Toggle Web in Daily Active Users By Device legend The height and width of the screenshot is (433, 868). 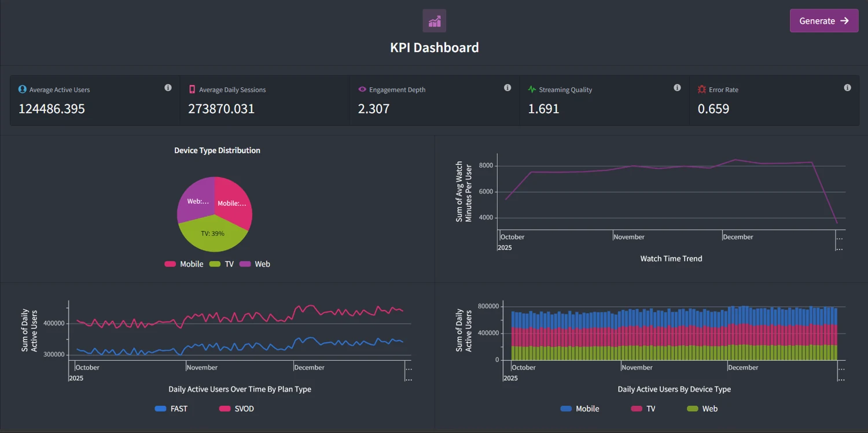[702, 409]
